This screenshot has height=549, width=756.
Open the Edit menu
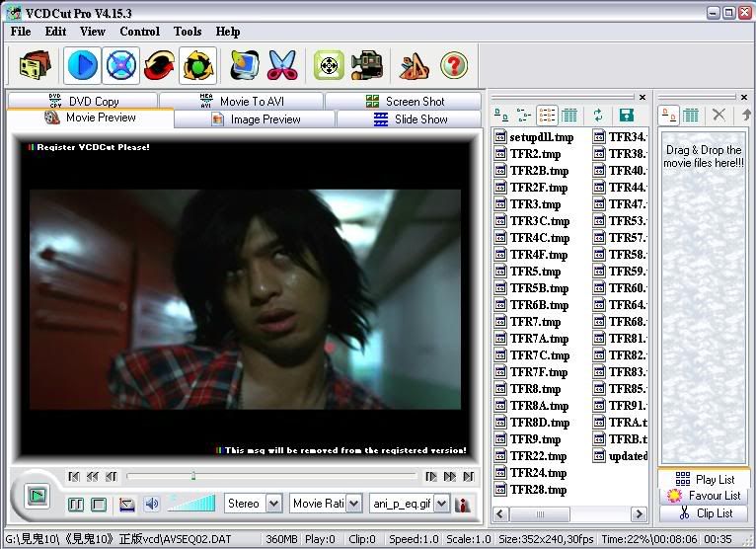55,32
